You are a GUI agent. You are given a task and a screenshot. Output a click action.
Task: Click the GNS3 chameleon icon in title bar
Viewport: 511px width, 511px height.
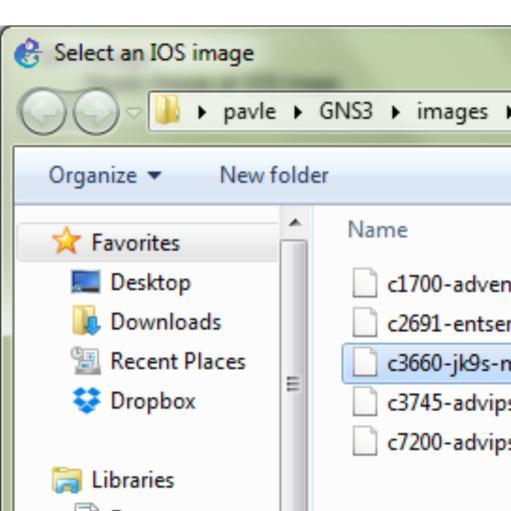pyautogui.click(x=28, y=53)
